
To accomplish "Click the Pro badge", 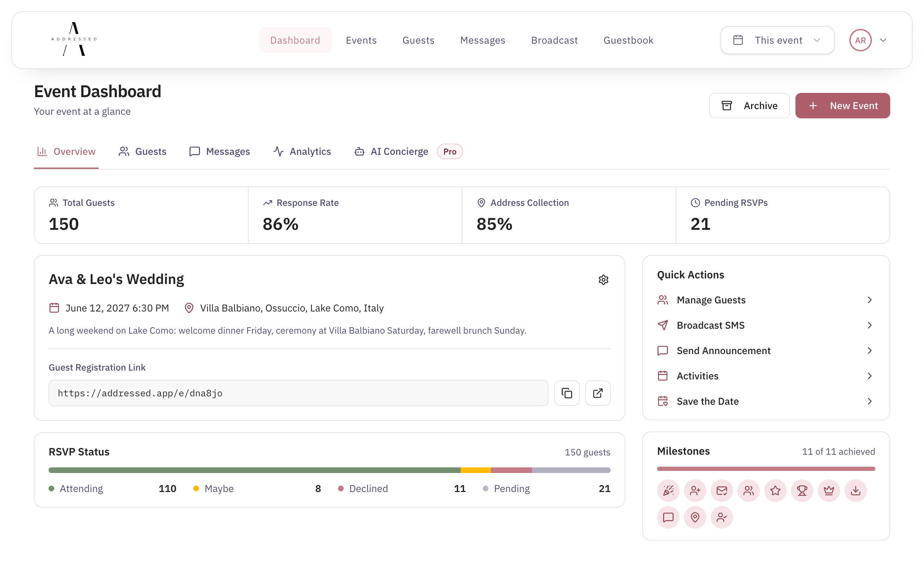I will pos(450,151).
